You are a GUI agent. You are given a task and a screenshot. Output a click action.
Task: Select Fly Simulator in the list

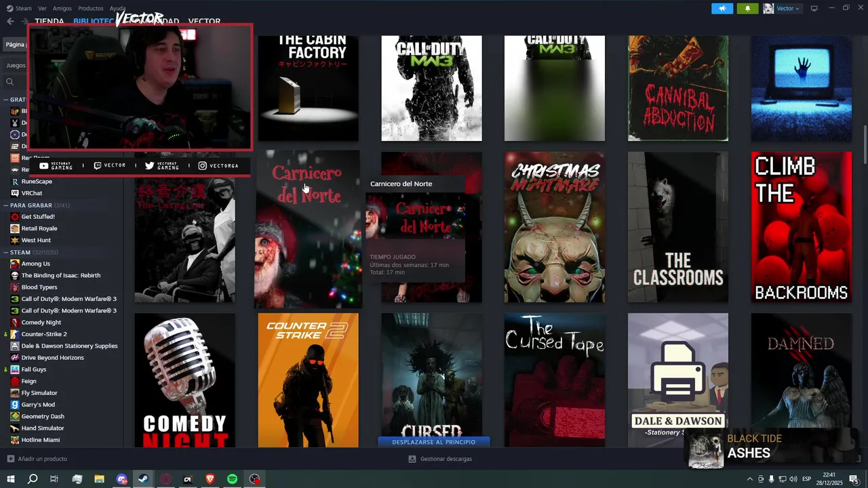(39, 393)
